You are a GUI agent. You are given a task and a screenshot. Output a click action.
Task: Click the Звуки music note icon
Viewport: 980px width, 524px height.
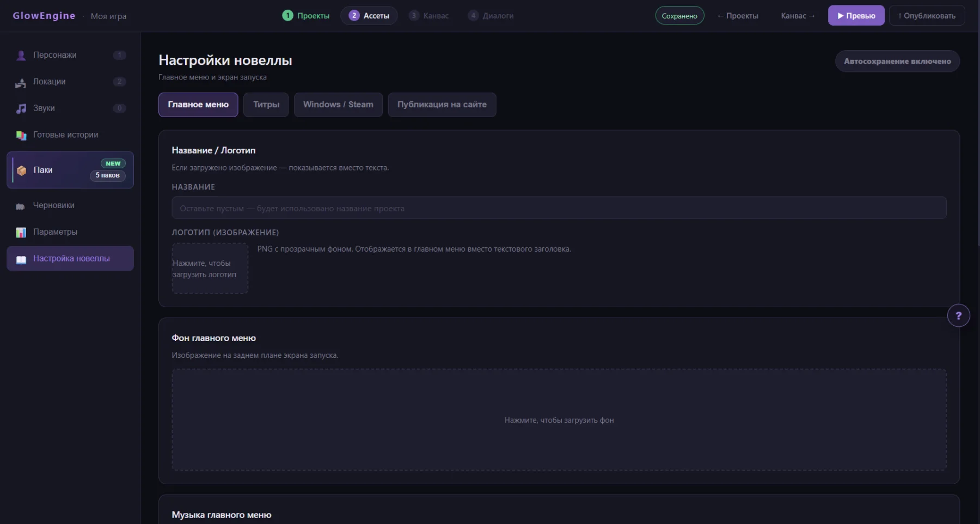click(21, 108)
